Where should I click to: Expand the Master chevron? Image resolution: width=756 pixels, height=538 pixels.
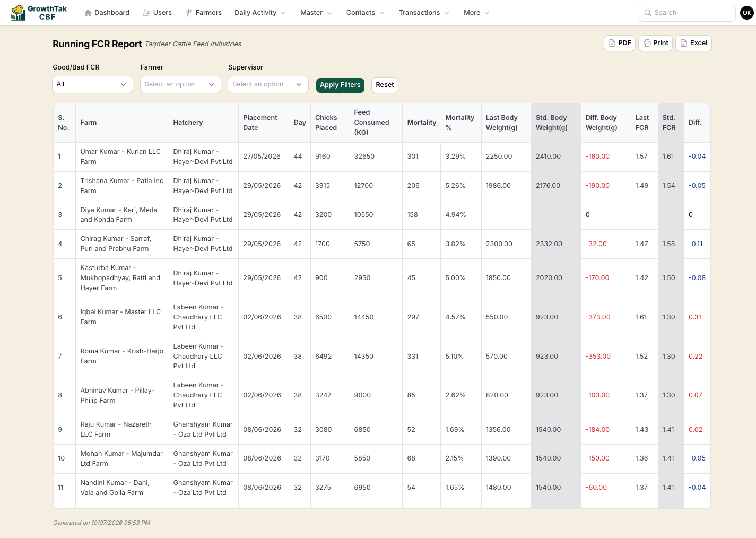329,13
